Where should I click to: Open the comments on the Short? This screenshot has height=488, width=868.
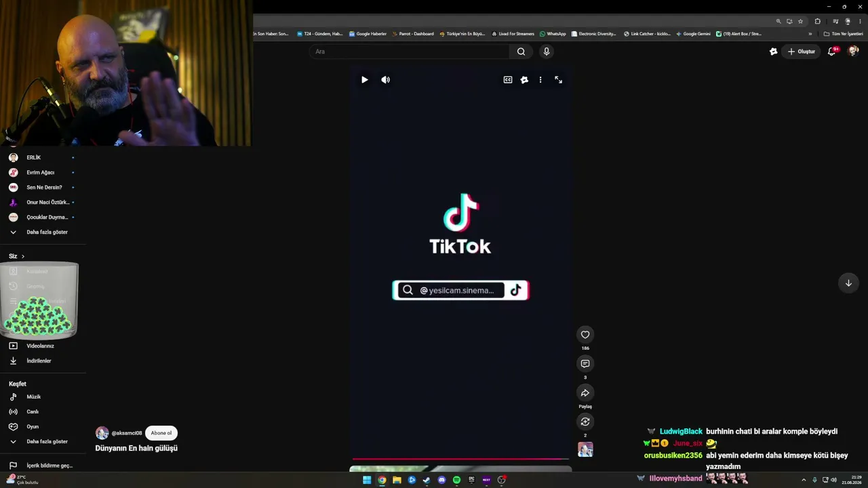(585, 364)
